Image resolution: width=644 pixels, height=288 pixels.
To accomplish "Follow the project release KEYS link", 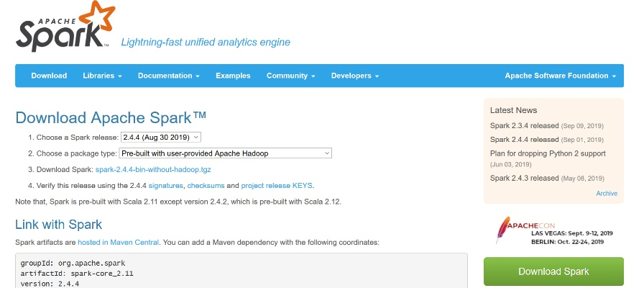I will pyautogui.click(x=277, y=186).
